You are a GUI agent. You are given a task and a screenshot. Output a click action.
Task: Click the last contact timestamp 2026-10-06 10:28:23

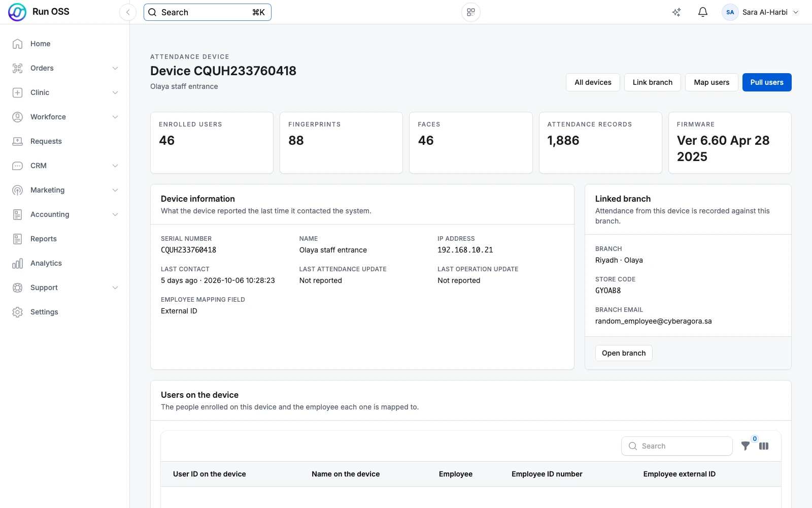pos(240,280)
